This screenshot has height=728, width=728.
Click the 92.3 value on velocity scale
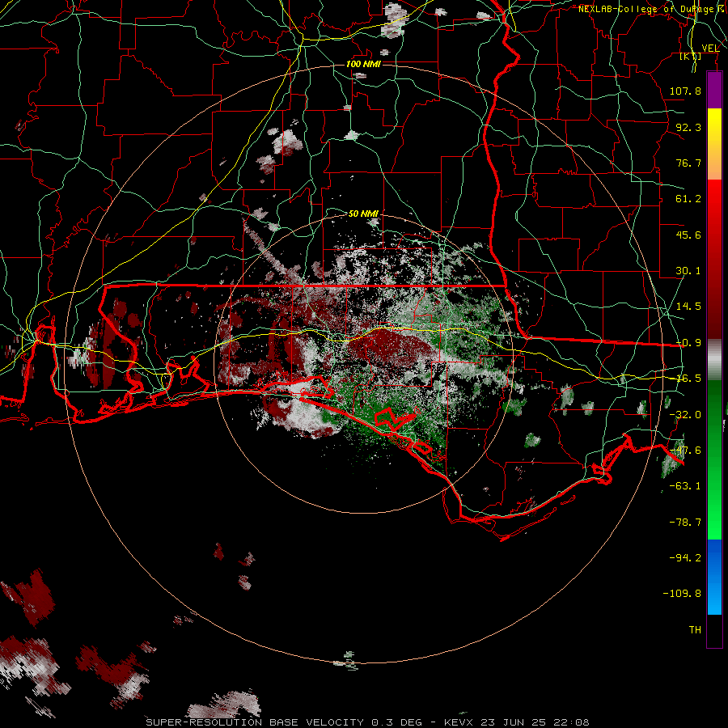click(x=688, y=127)
